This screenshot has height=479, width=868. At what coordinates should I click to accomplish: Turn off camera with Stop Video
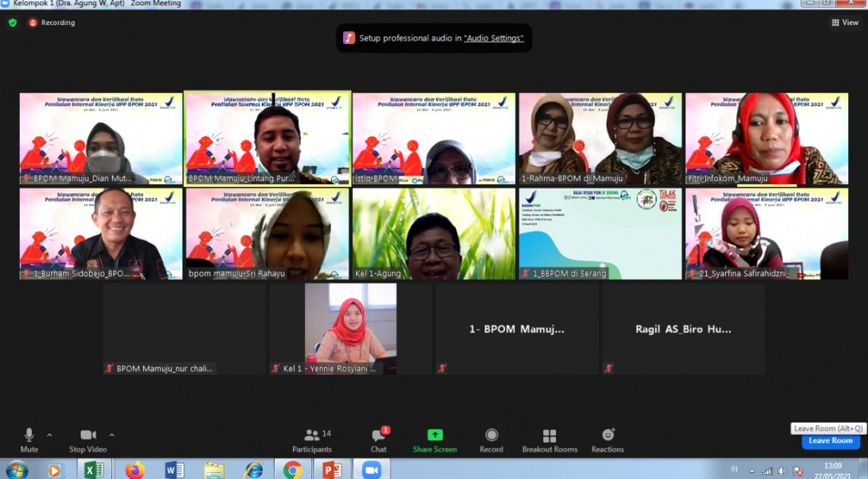coord(88,441)
